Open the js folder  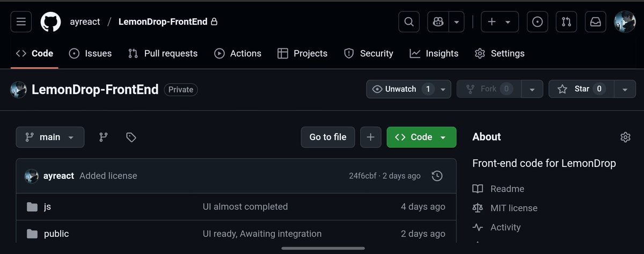[x=47, y=207]
